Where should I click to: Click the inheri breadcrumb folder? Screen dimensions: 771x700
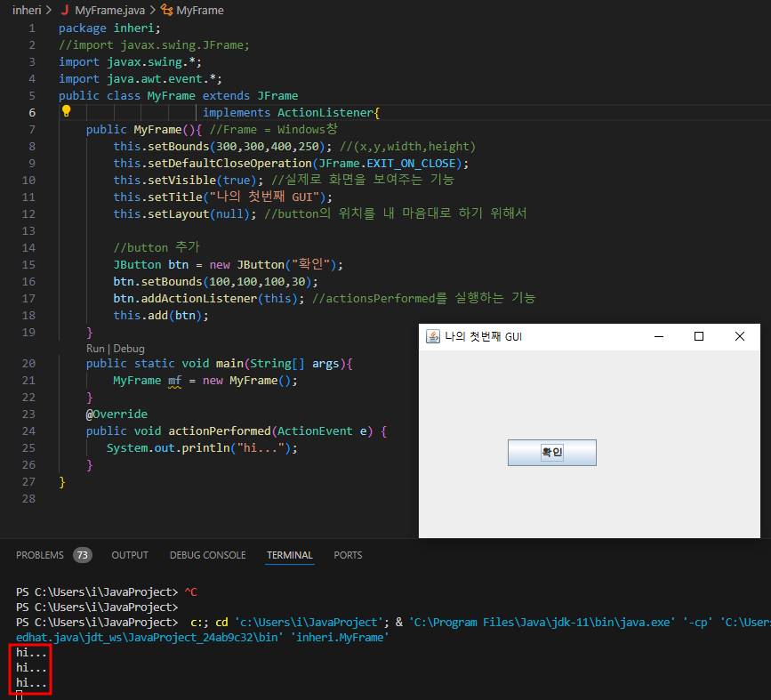coord(27,10)
